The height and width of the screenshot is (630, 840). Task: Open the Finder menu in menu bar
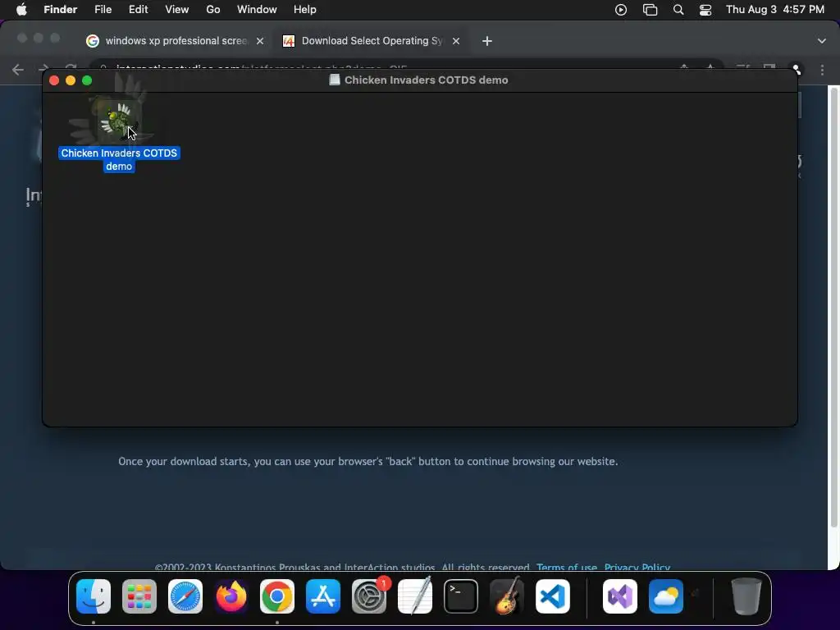pos(60,10)
